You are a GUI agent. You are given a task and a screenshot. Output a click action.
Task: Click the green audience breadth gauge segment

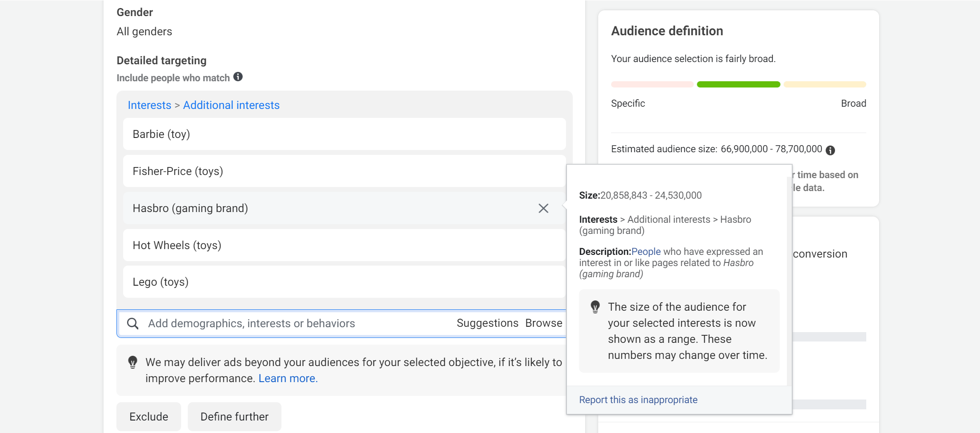[738, 84]
